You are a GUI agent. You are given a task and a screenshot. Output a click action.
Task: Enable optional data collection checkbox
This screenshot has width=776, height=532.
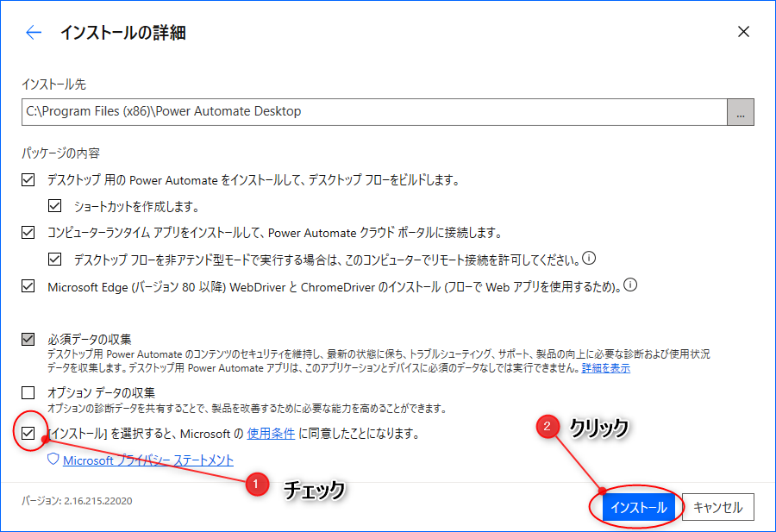(x=28, y=392)
